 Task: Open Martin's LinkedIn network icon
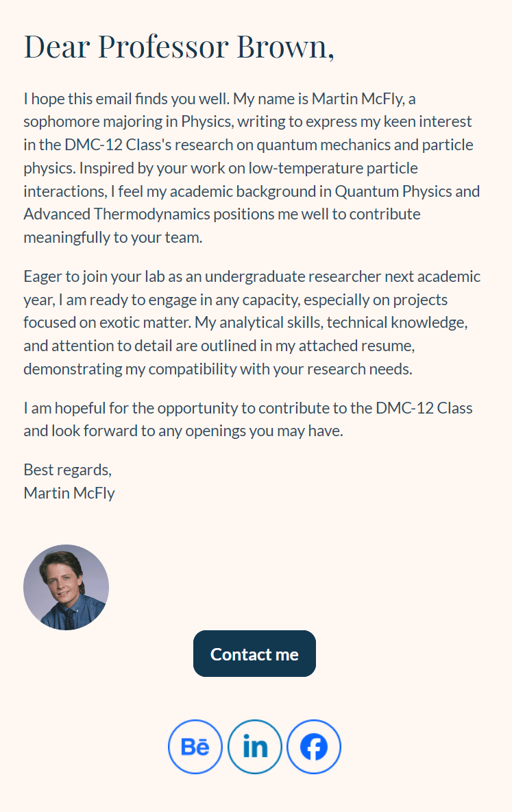pos(255,747)
